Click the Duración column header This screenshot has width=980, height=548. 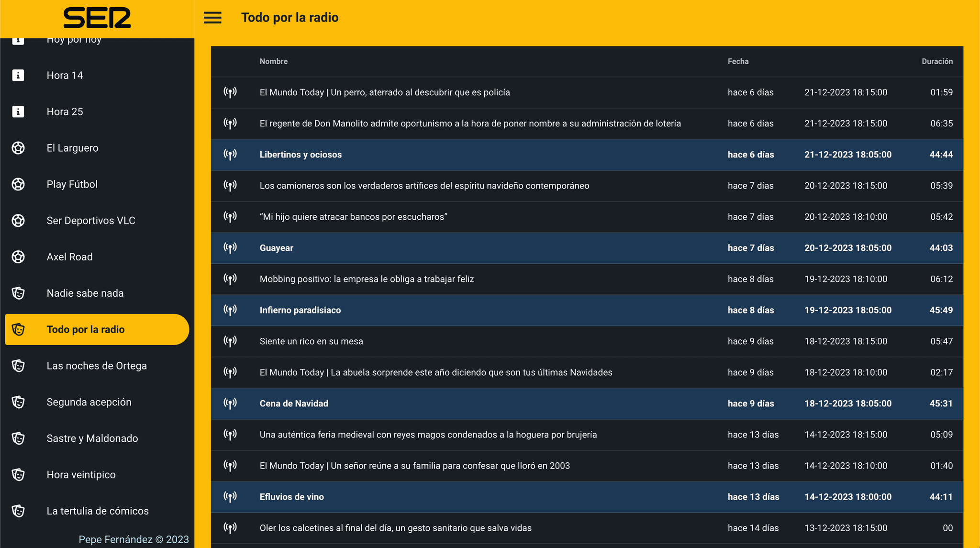click(x=937, y=61)
